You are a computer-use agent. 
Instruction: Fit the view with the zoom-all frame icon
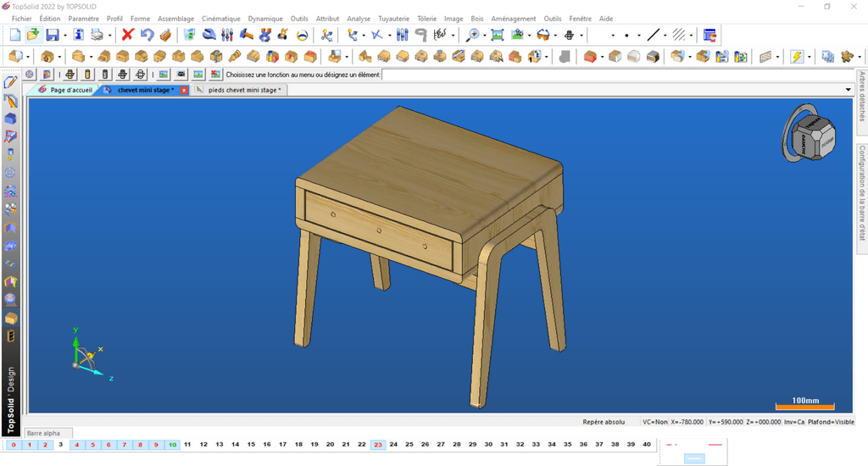pyautogui.click(x=498, y=35)
